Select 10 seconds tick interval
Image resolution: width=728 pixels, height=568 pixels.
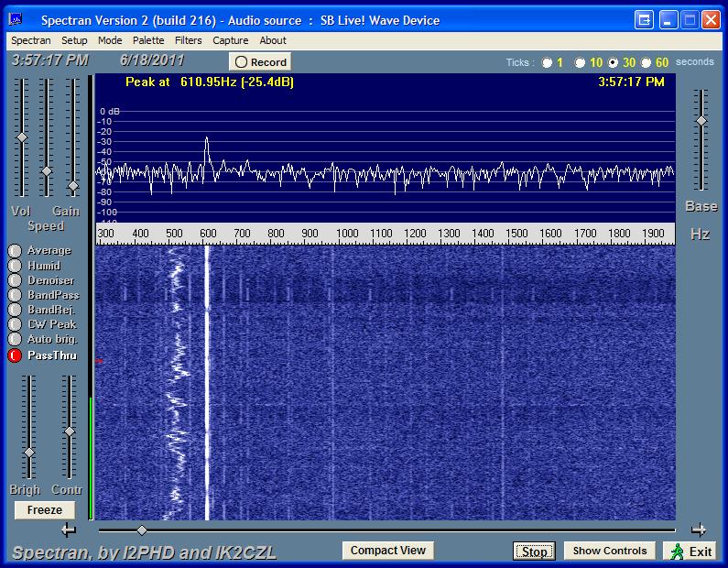point(580,62)
